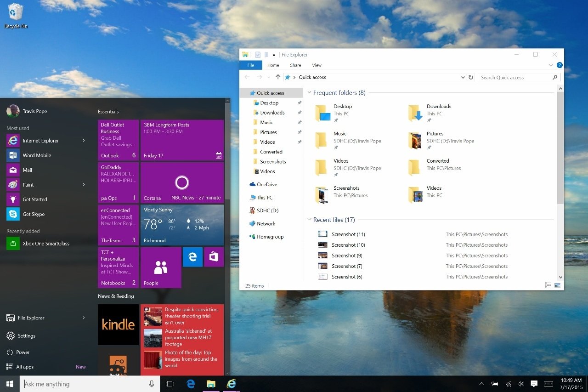Image resolution: width=588 pixels, height=392 pixels.
Task: Open the address bar history dropdown
Action: [463, 77]
